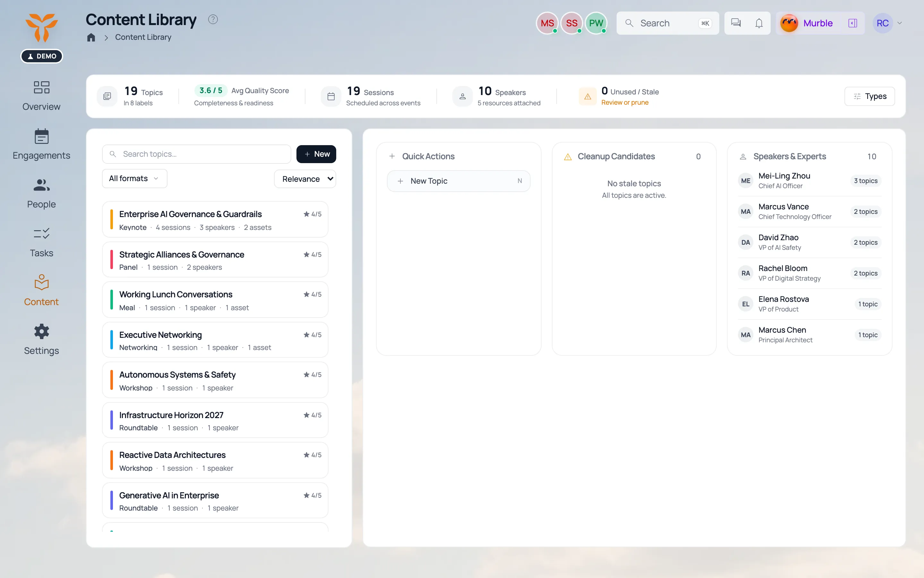Viewport: 924px width, 578px height.
Task: Open Reactive Data Architectures topic
Action: click(x=215, y=460)
